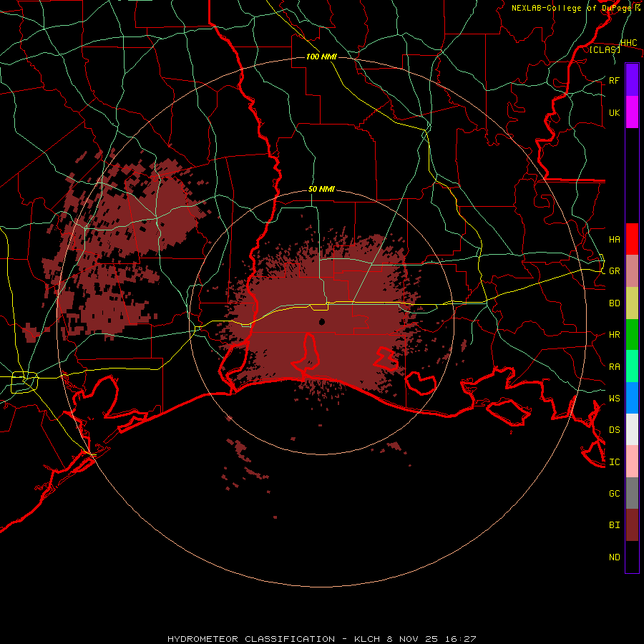Click the 'IC' legend label
This screenshot has width=644, height=644.
tap(614, 462)
